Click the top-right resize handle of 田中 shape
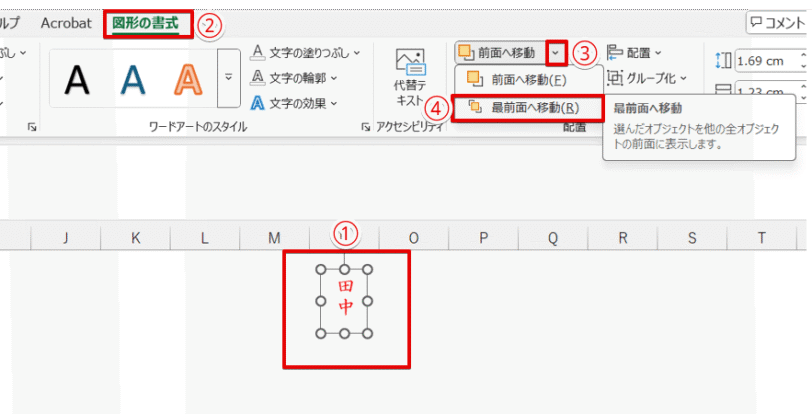Viewport: 812px width, 414px height. (368, 269)
